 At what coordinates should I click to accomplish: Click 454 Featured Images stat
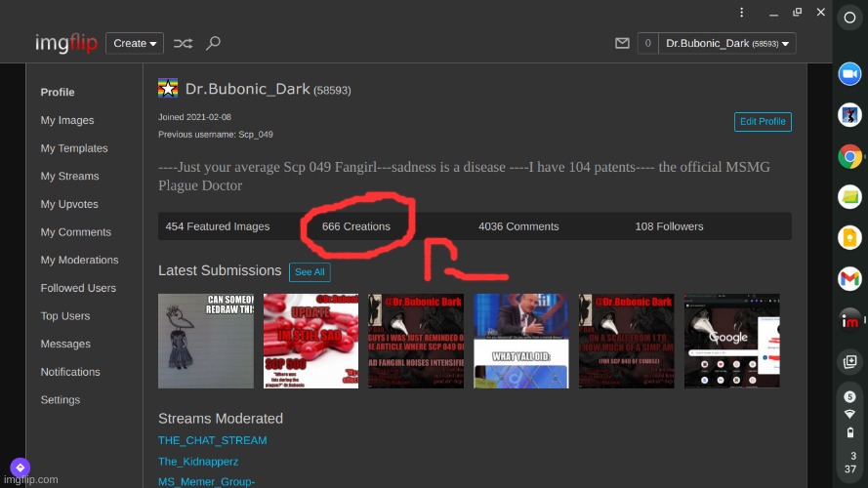point(218,226)
